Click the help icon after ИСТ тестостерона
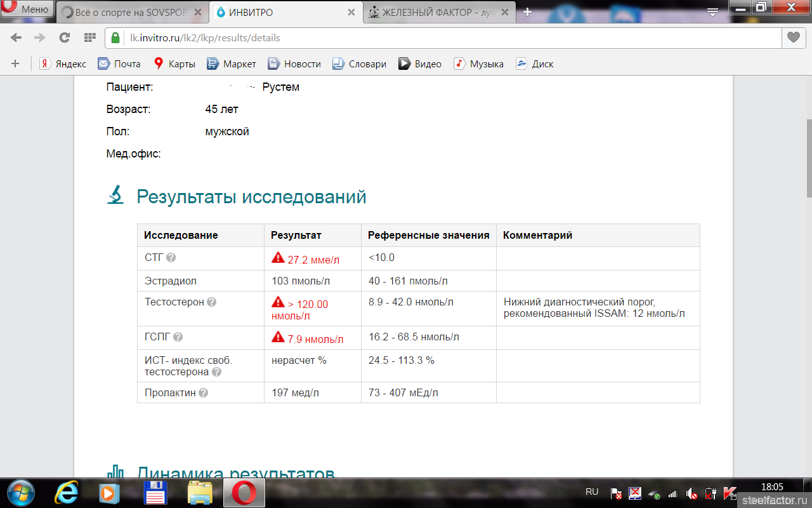 point(217,372)
